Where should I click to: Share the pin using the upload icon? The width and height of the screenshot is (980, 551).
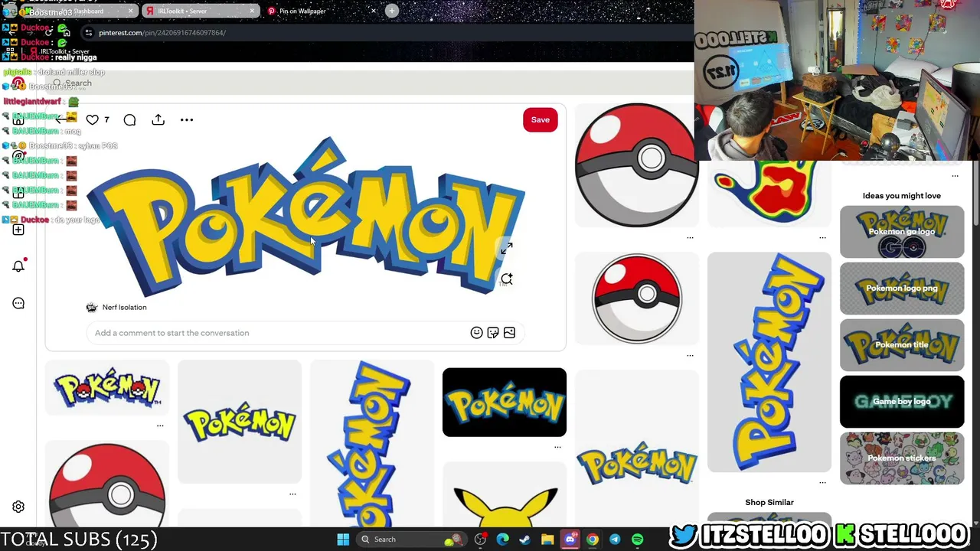click(158, 120)
